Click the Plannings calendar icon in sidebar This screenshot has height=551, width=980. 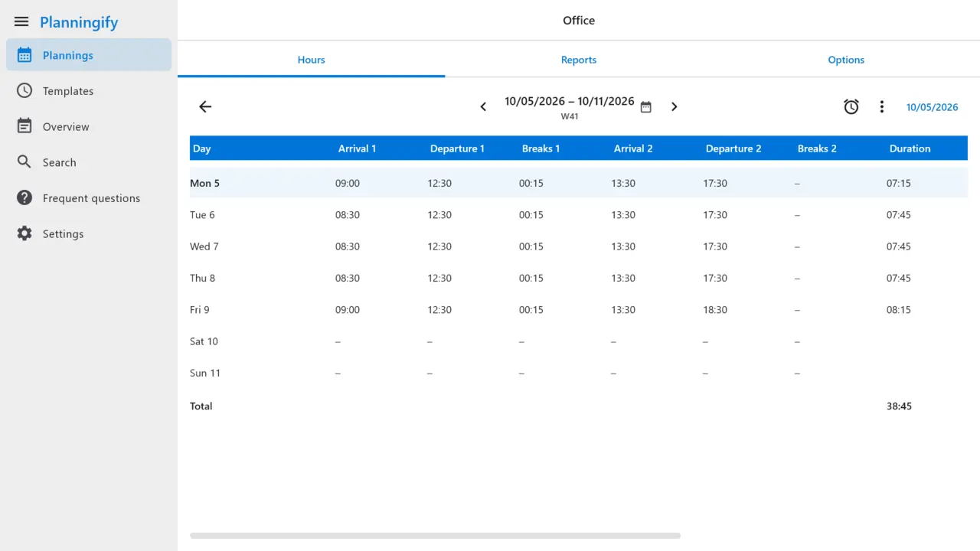tap(24, 55)
